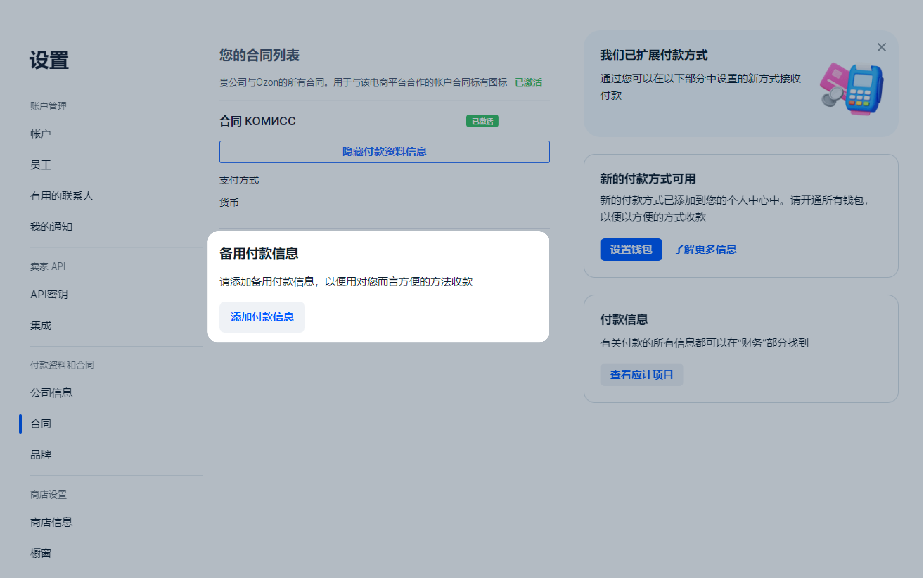Click 查看应计项目 button
This screenshot has height=578, width=924.
[x=642, y=375]
